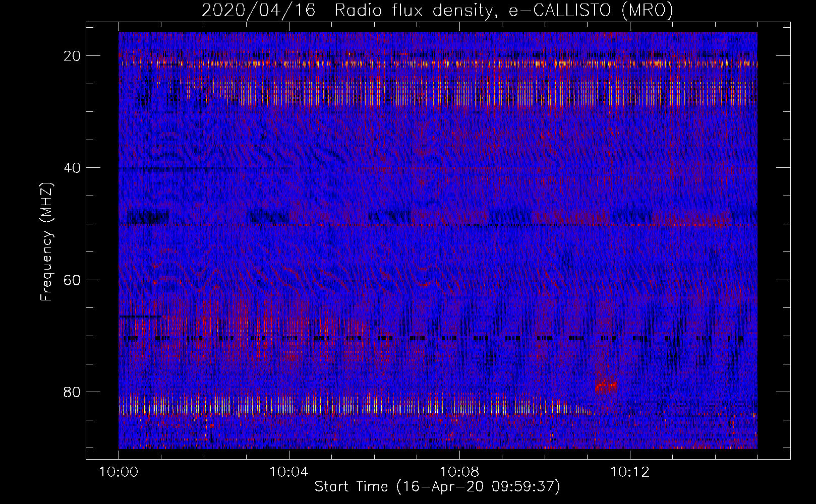Click the 10:08 time tick label

(459, 472)
